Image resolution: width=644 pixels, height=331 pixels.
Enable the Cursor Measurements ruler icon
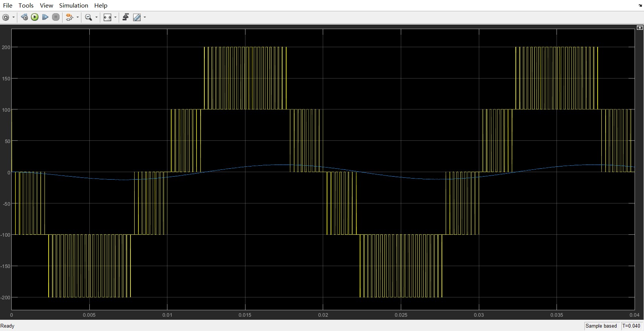(137, 17)
